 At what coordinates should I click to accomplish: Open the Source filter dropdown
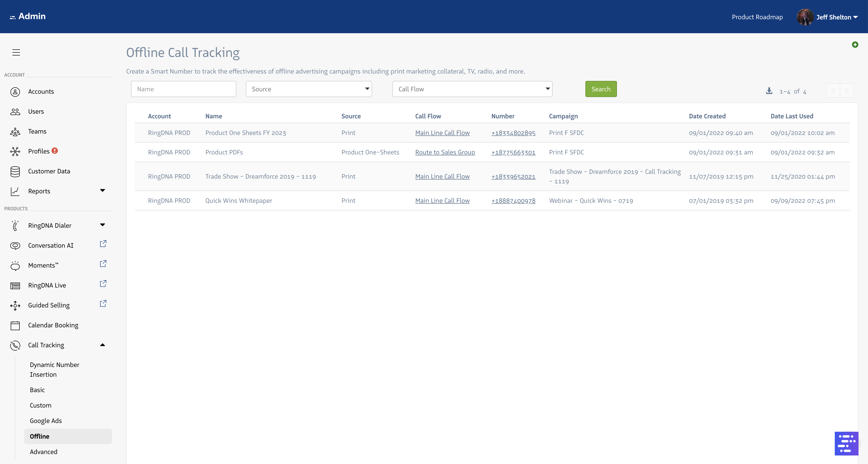click(309, 89)
